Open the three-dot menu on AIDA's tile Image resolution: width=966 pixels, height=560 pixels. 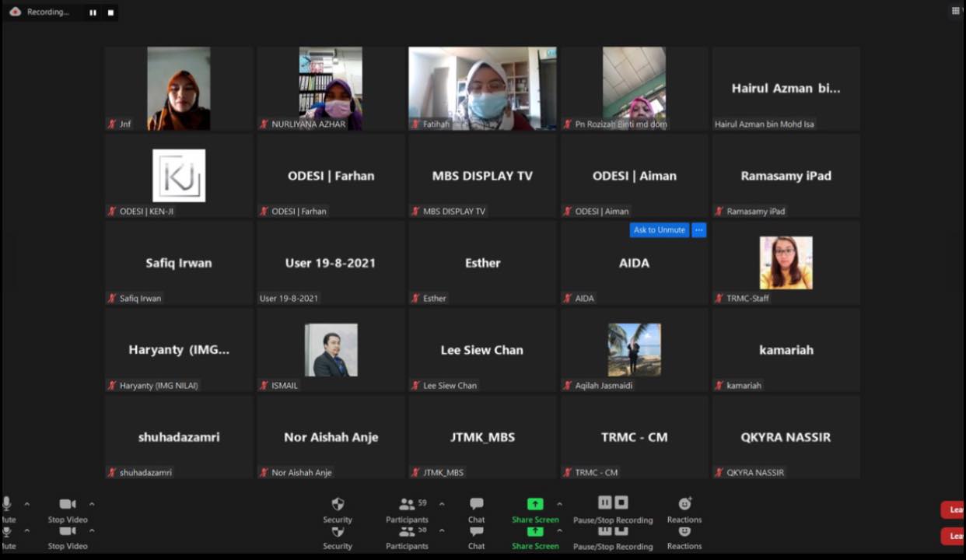coord(698,230)
